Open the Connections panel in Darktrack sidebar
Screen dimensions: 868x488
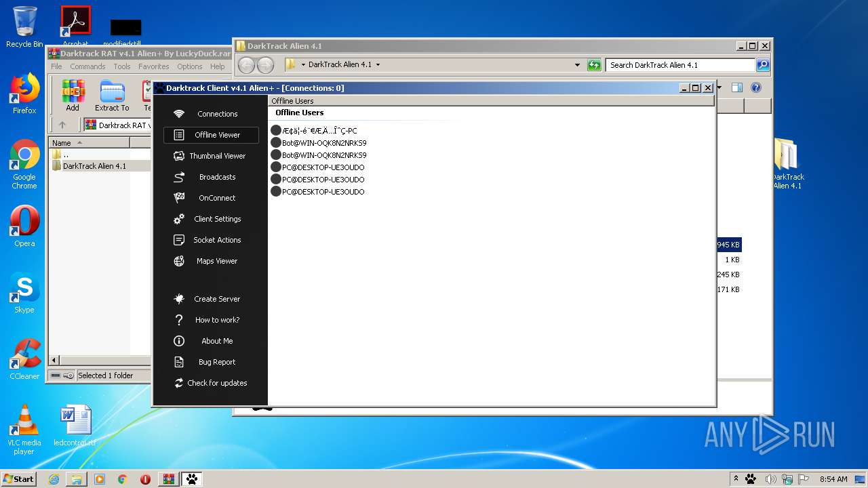point(211,114)
